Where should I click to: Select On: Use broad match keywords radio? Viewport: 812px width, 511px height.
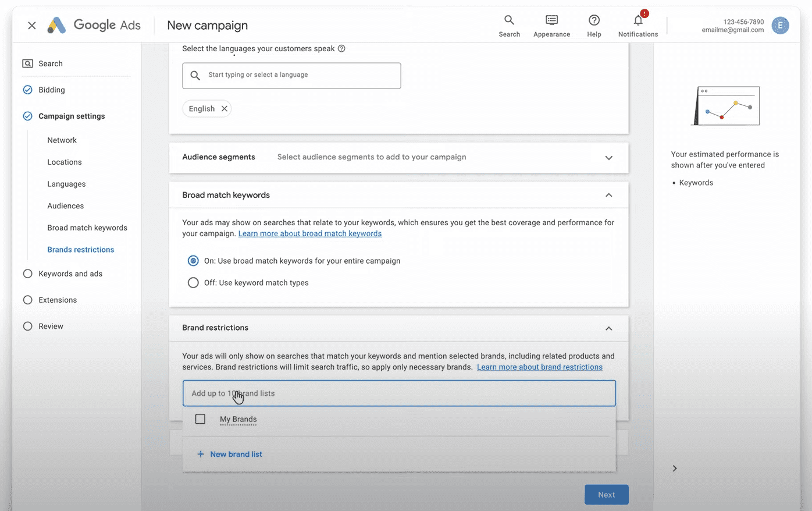click(193, 261)
